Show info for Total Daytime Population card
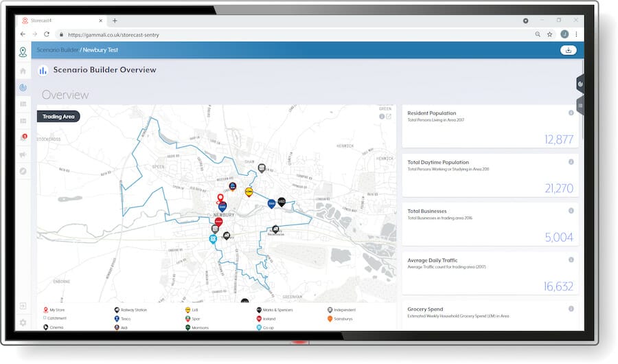Screen dimensions: 618x364 (571, 161)
